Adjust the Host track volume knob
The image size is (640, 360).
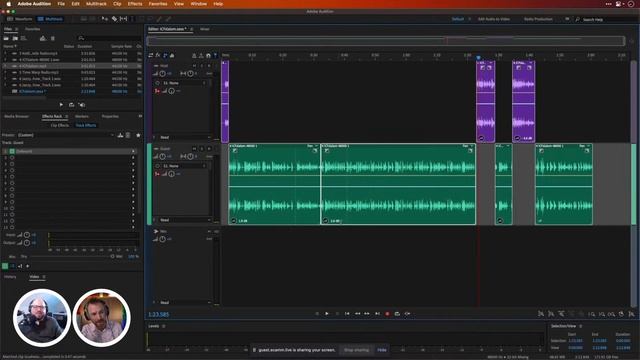pos(162,73)
